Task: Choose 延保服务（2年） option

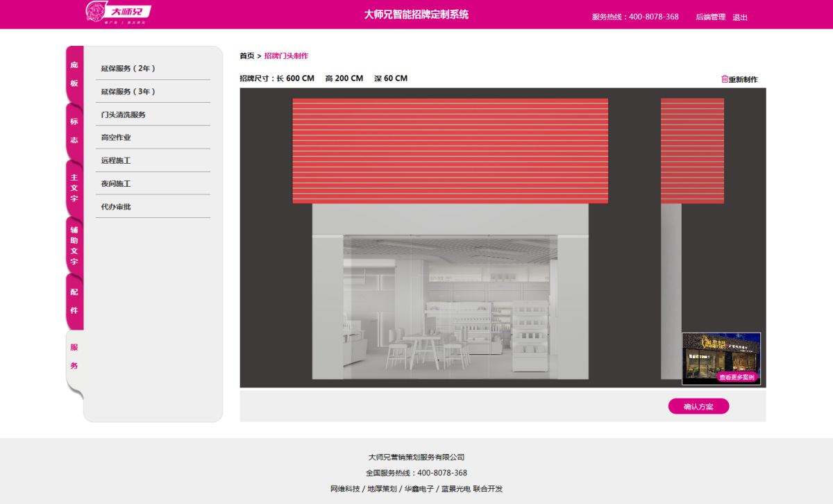Action: click(128, 69)
